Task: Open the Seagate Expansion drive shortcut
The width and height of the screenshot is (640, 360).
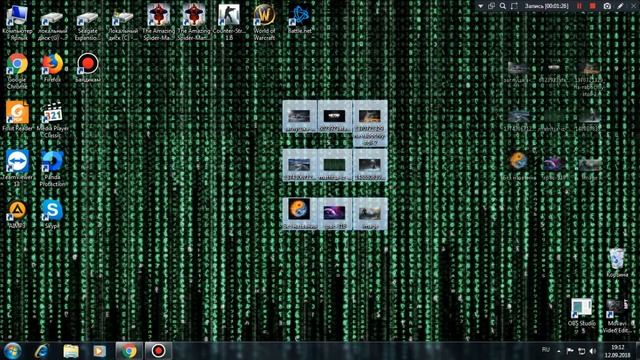Action: [x=87, y=25]
